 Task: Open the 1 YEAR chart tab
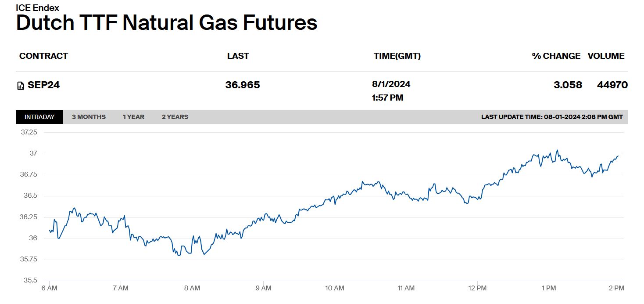click(133, 117)
